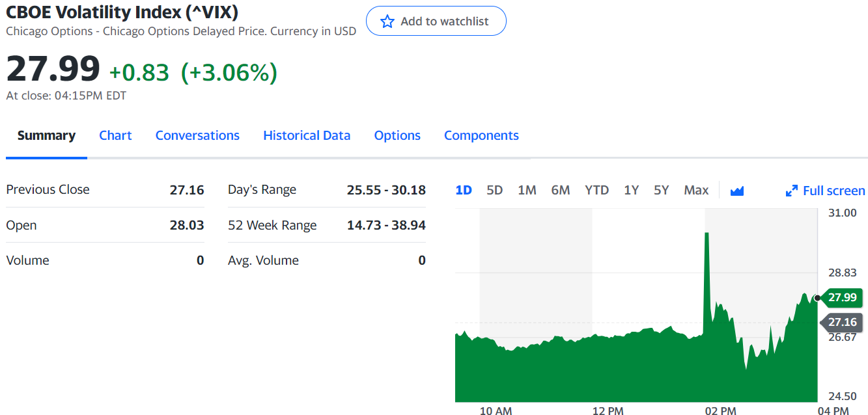Viewport: 868px width, 415px height.
Task: Click the 31.00 y-axis label
Action: (842, 213)
